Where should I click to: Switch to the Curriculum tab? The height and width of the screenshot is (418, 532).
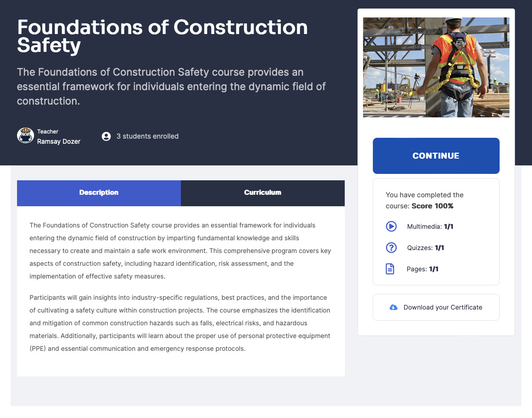click(263, 193)
